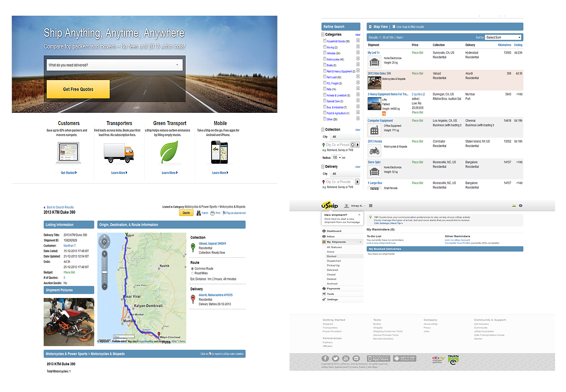Click List a new shipment now link
This screenshot has height=392, width=566.
click(381, 243)
